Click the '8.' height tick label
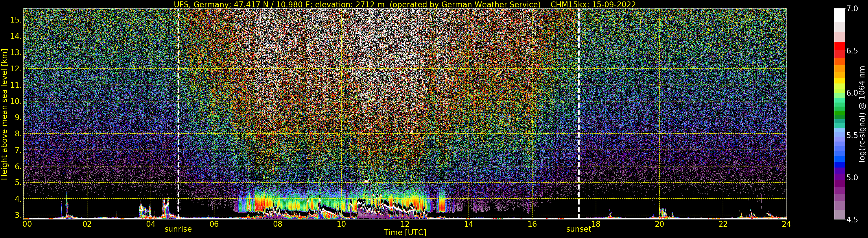This screenshot has height=238, width=868. click(18, 134)
